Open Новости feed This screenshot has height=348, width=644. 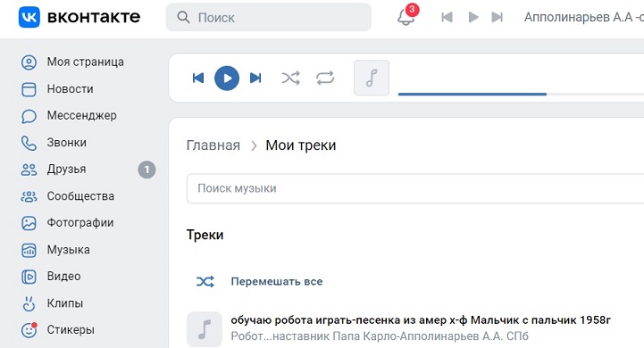[x=71, y=88]
